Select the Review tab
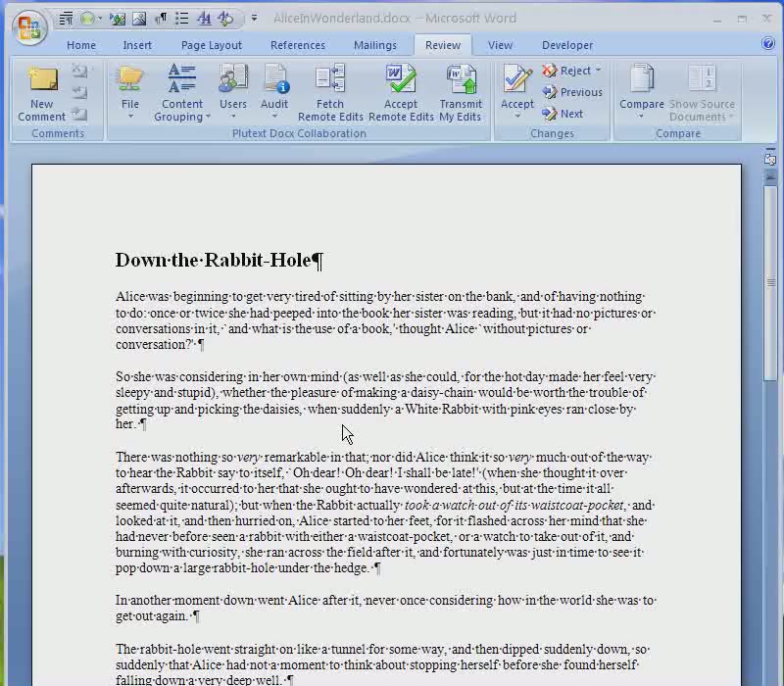 [443, 45]
